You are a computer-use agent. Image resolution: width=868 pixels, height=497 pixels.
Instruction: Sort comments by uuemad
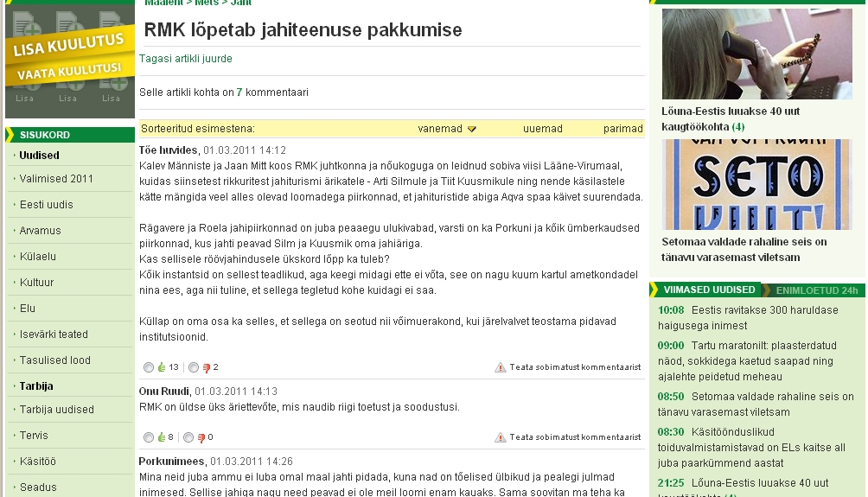542,129
